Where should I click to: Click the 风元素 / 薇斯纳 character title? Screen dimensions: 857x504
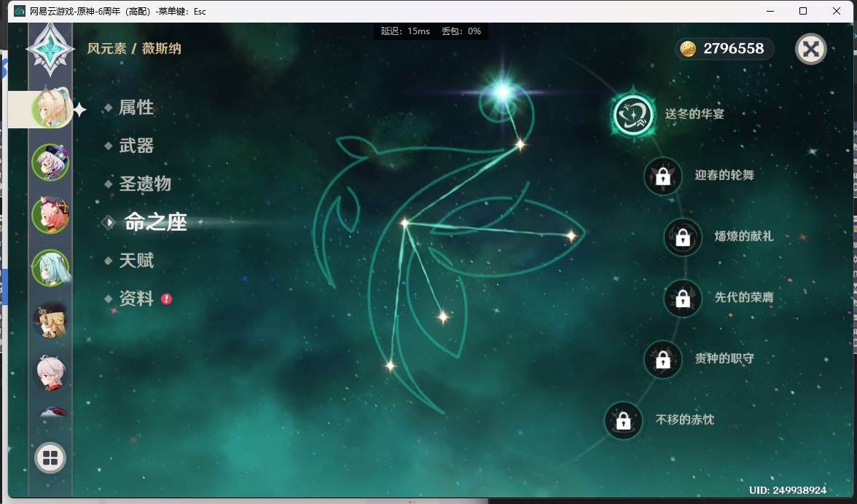[134, 49]
